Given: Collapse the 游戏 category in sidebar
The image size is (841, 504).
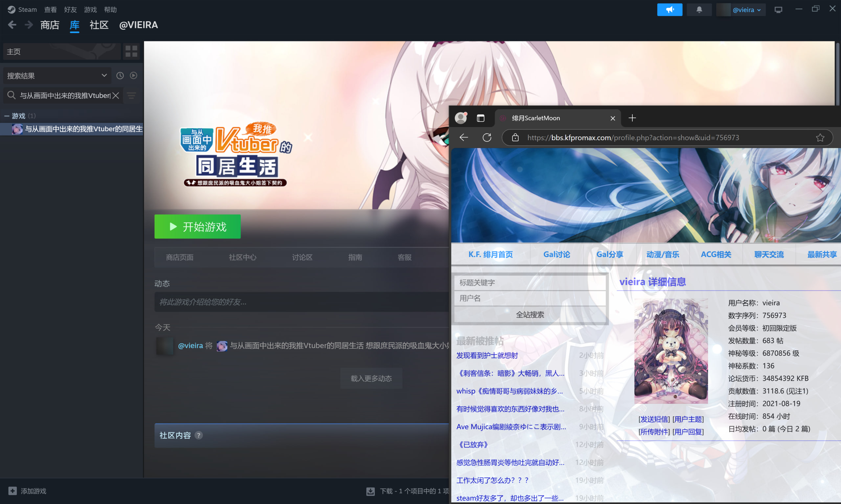Looking at the screenshot, I should pyautogui.click(x=7, y=116).
